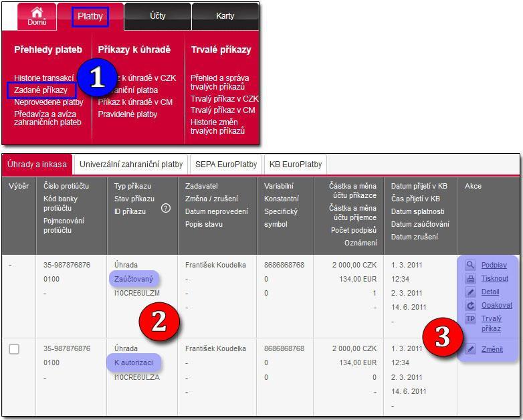Select Univerzální zahraniční platby tab
523x420 pixels.
131,165
